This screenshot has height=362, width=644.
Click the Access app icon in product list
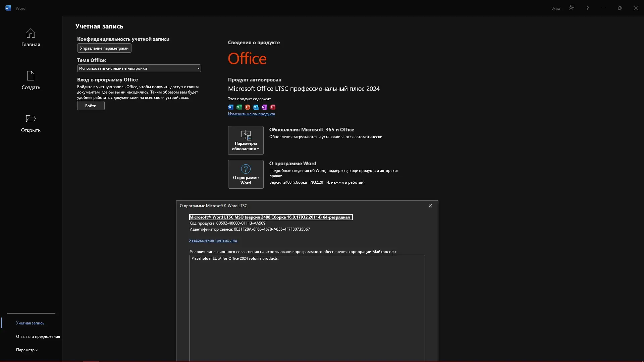tap(273, 107)
